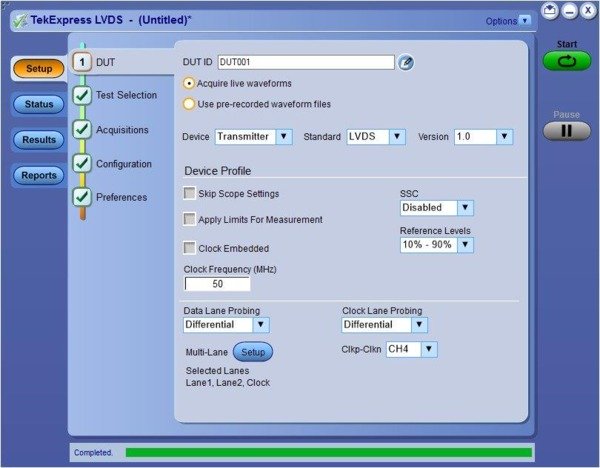Expand the Standard LVDS dropdown

[397, 137]
